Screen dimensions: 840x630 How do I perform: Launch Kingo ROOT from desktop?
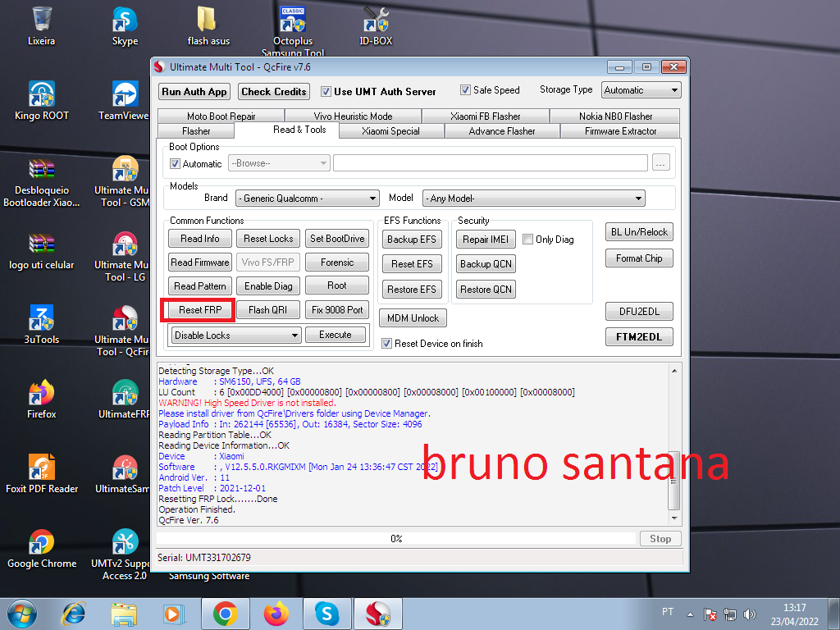tap(41, 101)
